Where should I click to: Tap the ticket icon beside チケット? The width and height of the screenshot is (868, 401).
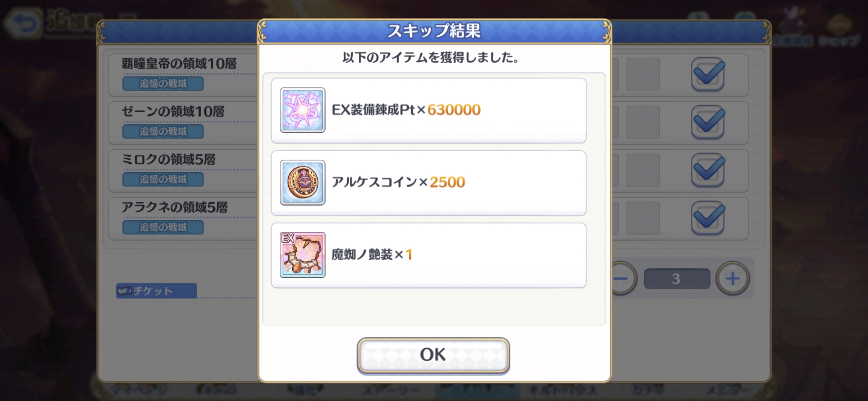[125, 291]
